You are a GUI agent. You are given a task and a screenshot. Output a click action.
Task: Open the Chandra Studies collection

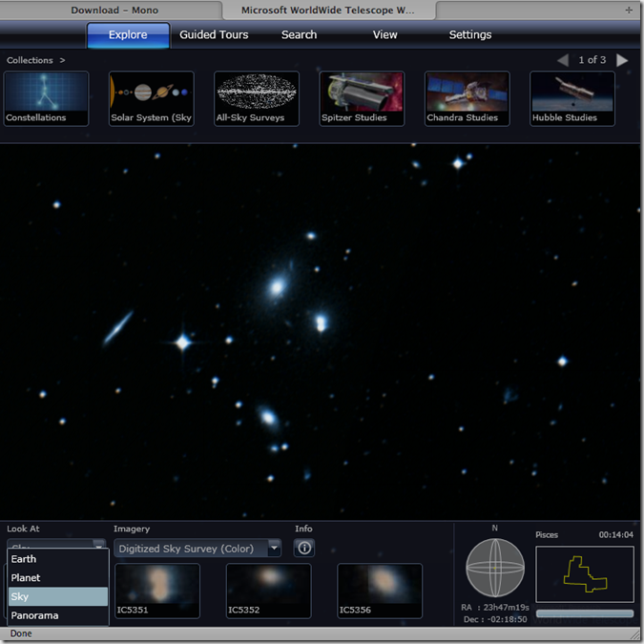coord(467,98)
